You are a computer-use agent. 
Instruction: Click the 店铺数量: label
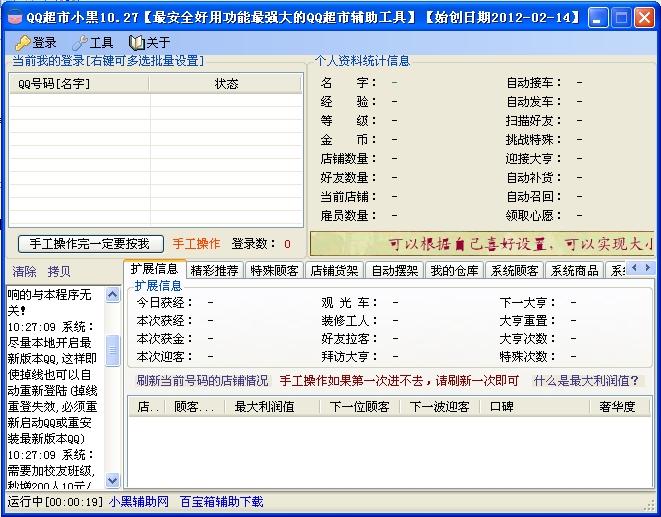(x=348, y=159)
